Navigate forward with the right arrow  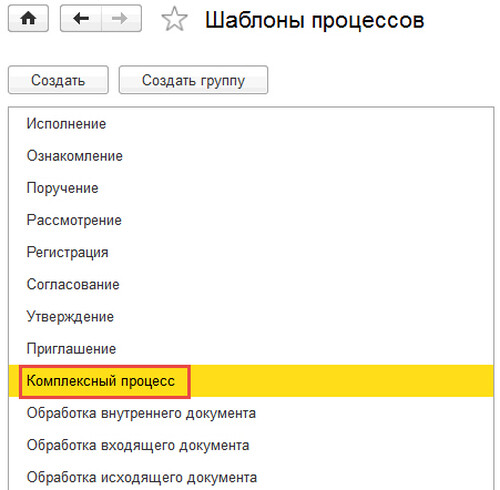[x=121, y=18]
